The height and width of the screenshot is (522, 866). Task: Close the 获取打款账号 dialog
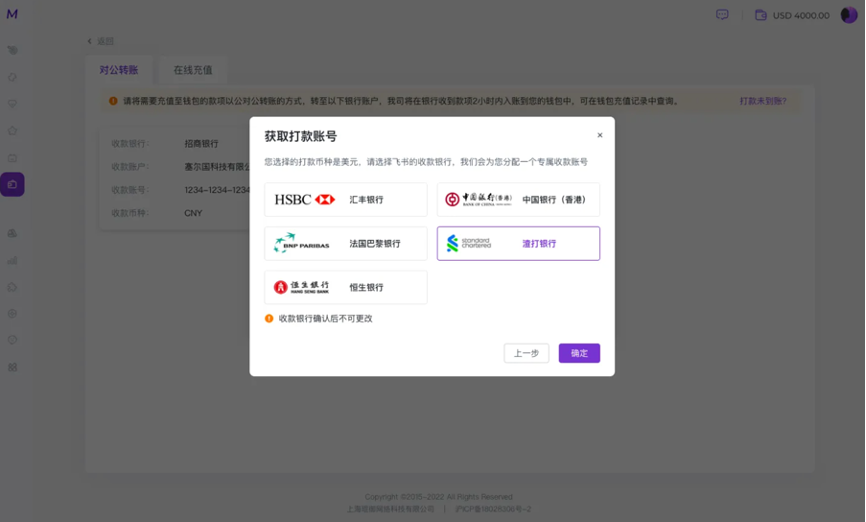coord(600,135)
